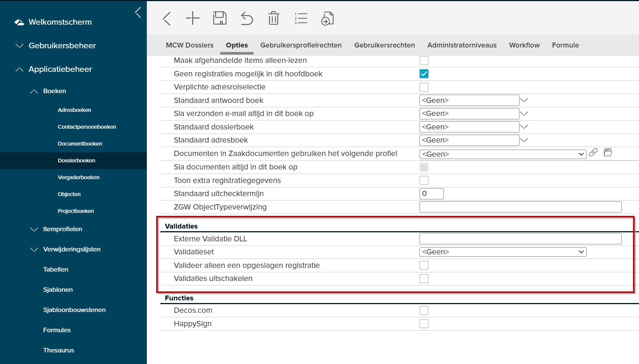
Task: Enable Toon extra registratiegegevens checkbox
Action: [x=424, y=180]
